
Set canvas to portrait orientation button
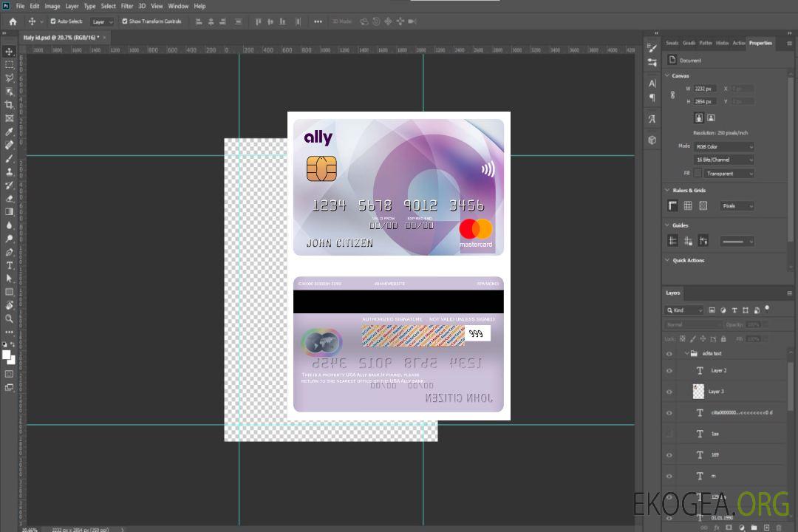pos(699,118)
